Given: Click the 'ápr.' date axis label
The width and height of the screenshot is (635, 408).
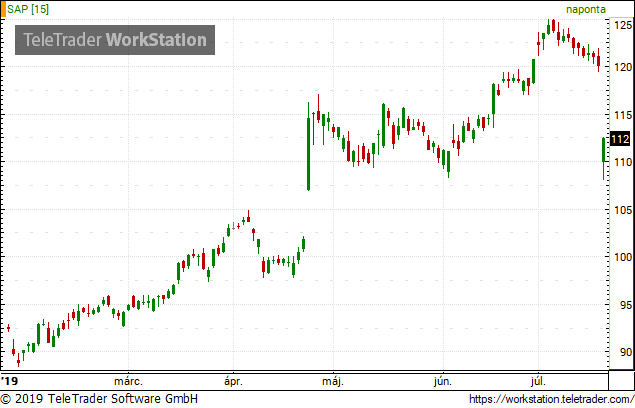Looking at the screenshot, I should [x=233, y=381].
